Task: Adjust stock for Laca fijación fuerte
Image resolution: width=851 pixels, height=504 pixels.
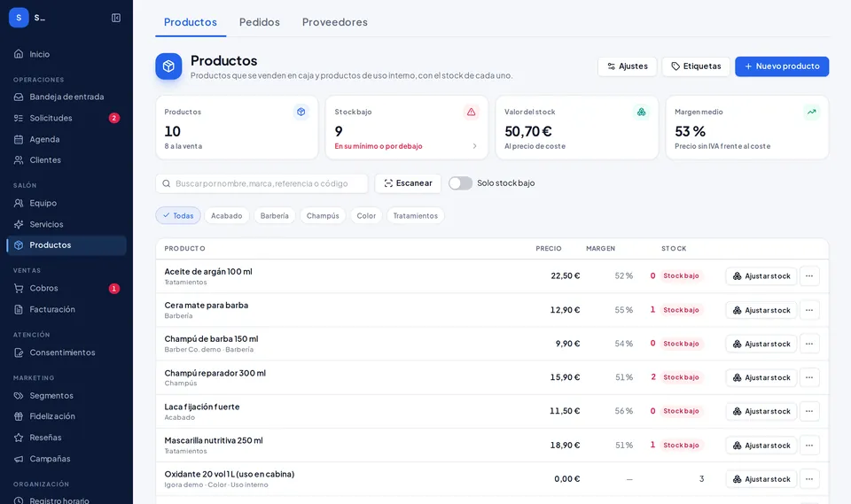Action: 761,411
